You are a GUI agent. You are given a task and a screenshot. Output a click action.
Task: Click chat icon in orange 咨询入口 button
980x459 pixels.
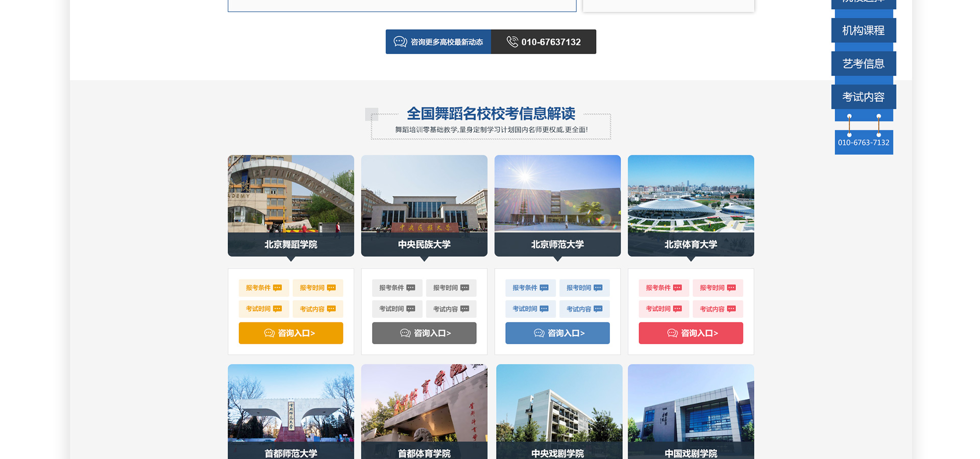click(269, 333)
